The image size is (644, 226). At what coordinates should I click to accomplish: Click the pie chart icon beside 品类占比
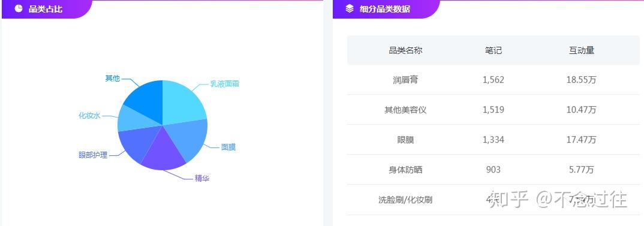[19, 8]
